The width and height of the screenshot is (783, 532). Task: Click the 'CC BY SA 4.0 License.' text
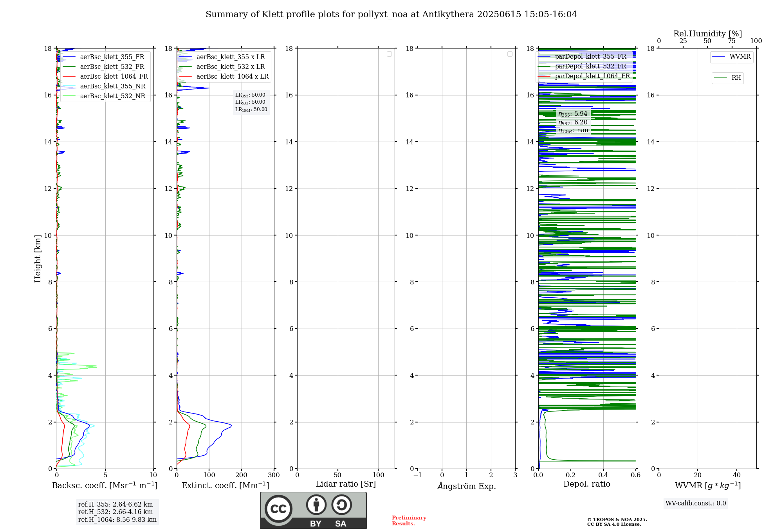(614, 524)
